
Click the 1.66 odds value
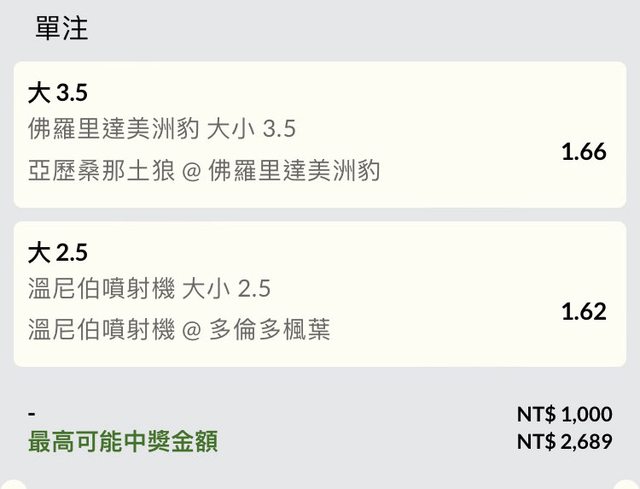pos(583,152)
